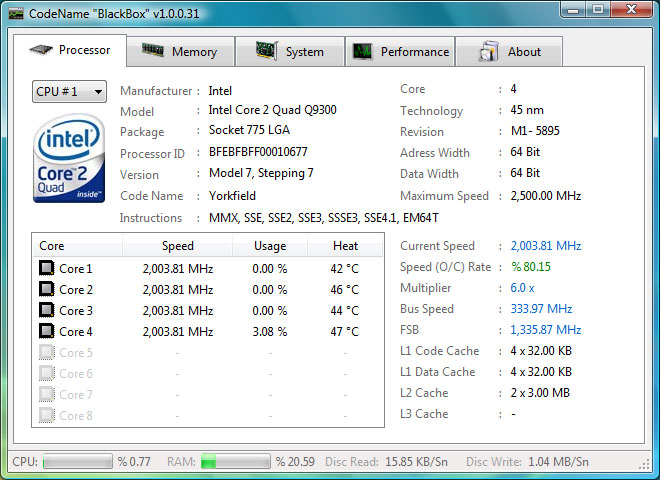Click the L1 Code Cache value 4 x 32.00 KB
The width and height of the screenshot is (660, 480).
pyautogui.click(x=541, y=351)
